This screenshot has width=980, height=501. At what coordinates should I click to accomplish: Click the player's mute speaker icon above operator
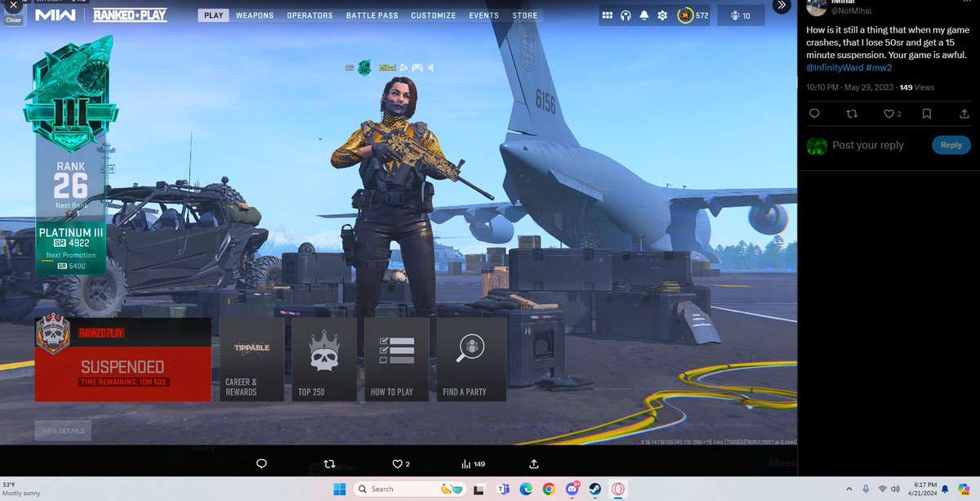coord(432,68)
